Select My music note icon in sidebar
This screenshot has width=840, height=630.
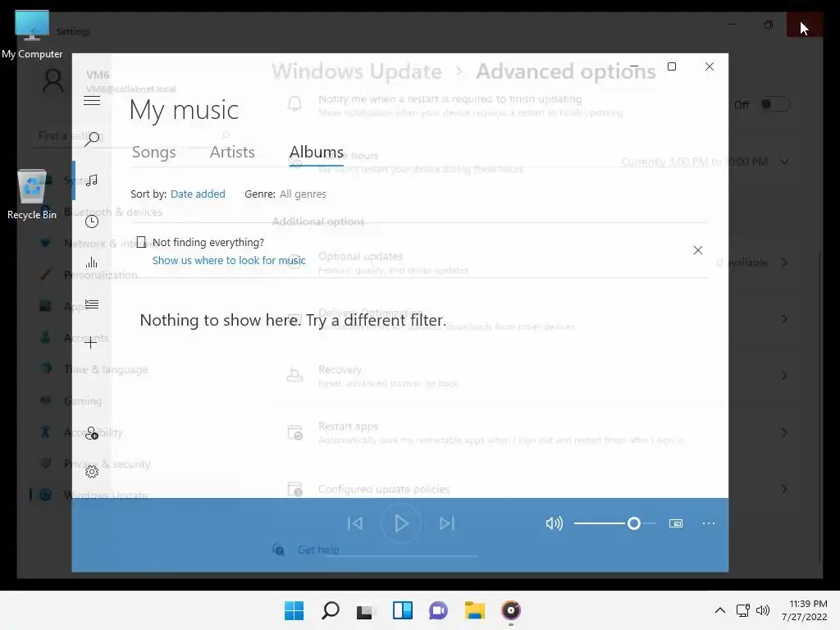(92, 180)
